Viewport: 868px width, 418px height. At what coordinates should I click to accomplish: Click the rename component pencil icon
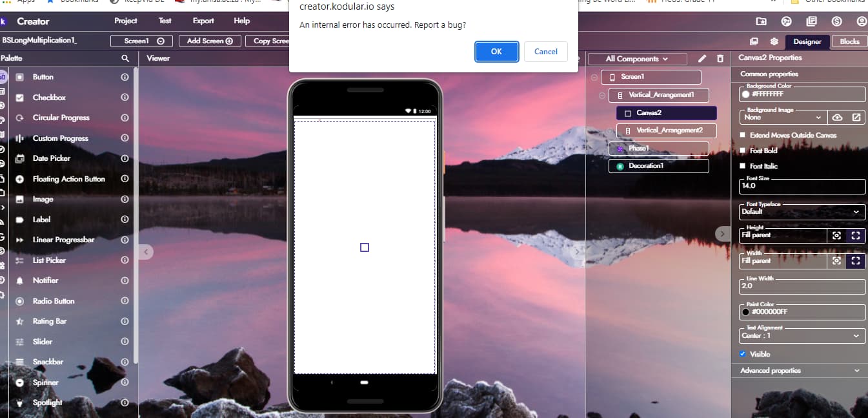click(702, 59)
